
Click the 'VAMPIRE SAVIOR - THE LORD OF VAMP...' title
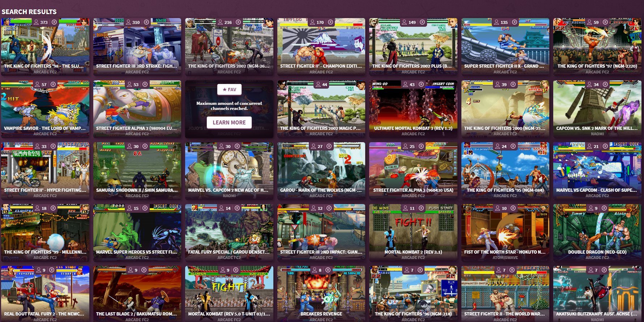pyautogui.click(x=45, y=128)
